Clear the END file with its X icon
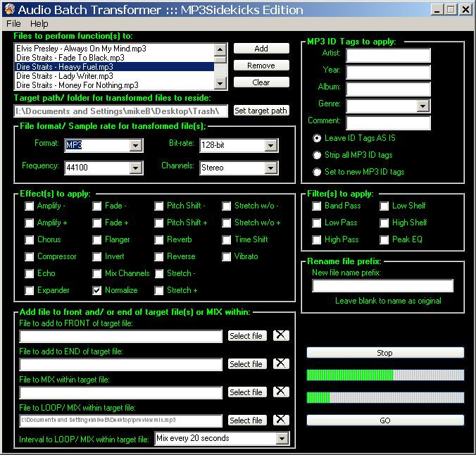Screen dimensions: 476x455 [x=281, y=363]
